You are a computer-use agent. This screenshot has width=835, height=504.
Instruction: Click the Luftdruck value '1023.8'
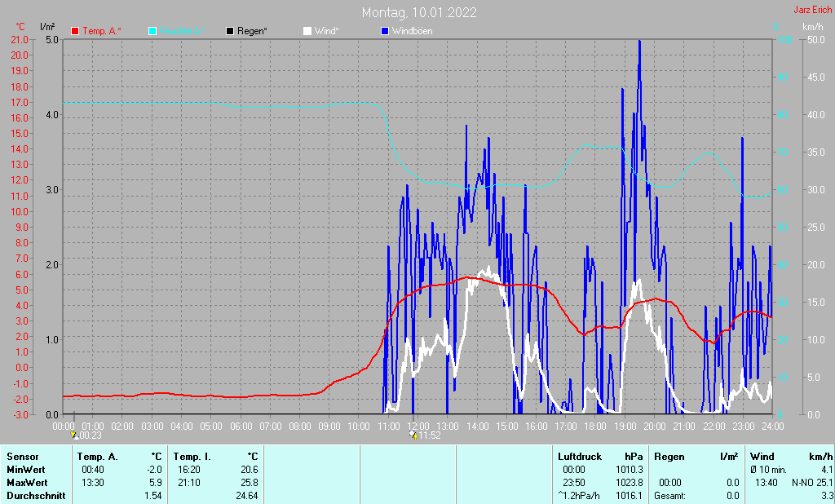pyautogui.click(x=629, y=482)
